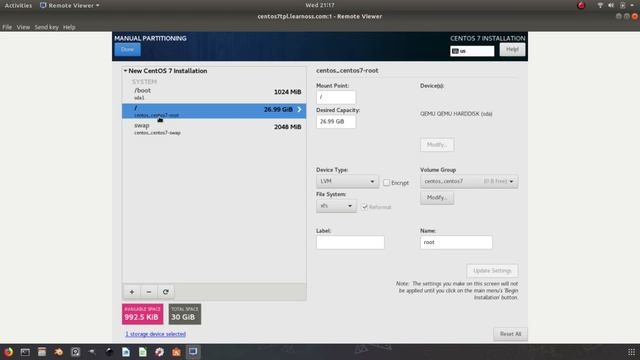Viewport: 640px width, 360px height.
Task: Click the installer Help! button
Action: click(512, 49)
